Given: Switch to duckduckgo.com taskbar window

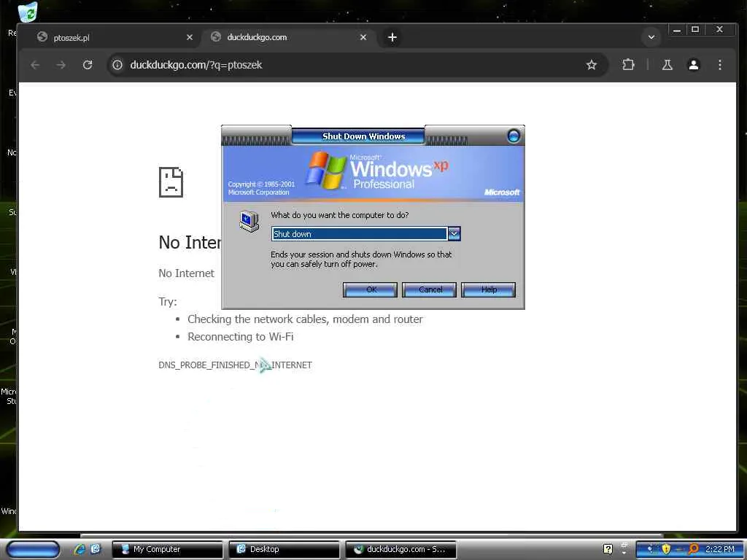Looking at the screenshot, I should tap(400, 549).
